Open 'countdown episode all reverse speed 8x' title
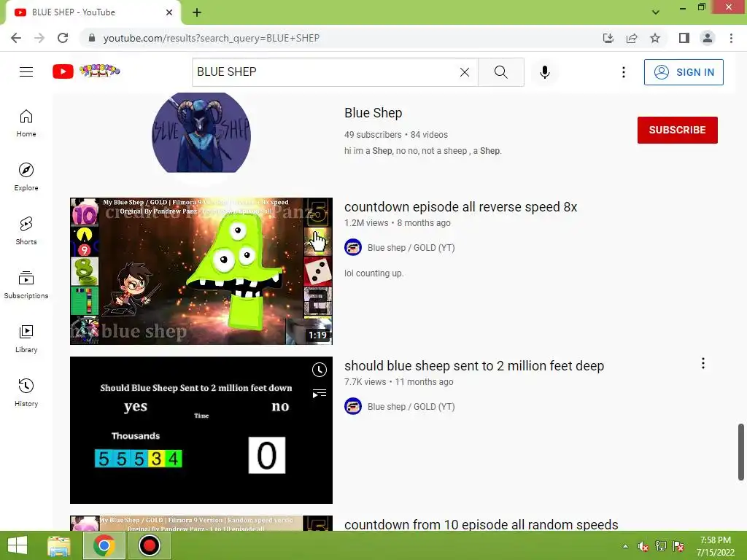This screenshot has height=560, width=747. (461, 207)
